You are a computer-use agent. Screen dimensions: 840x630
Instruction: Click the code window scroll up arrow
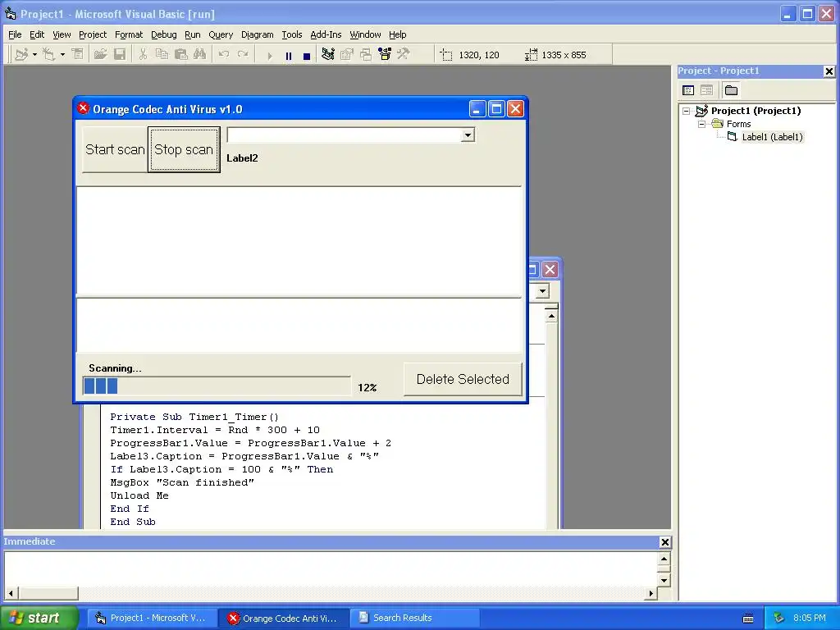point(551,316)
